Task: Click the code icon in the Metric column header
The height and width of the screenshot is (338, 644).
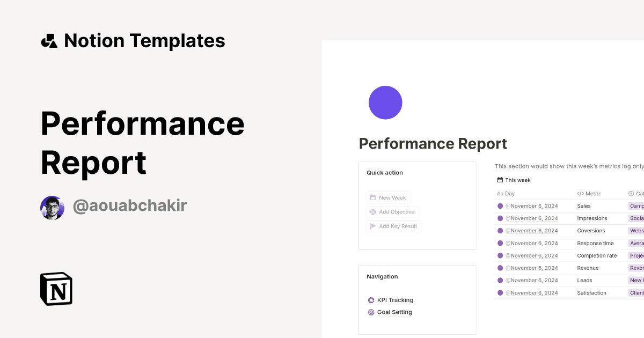Action: coord(580,193)
